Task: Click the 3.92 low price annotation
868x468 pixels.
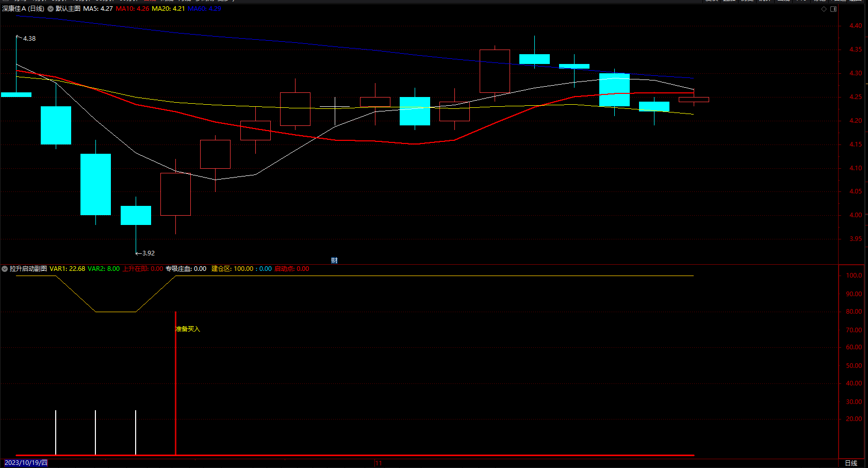Action: point(149,253)
